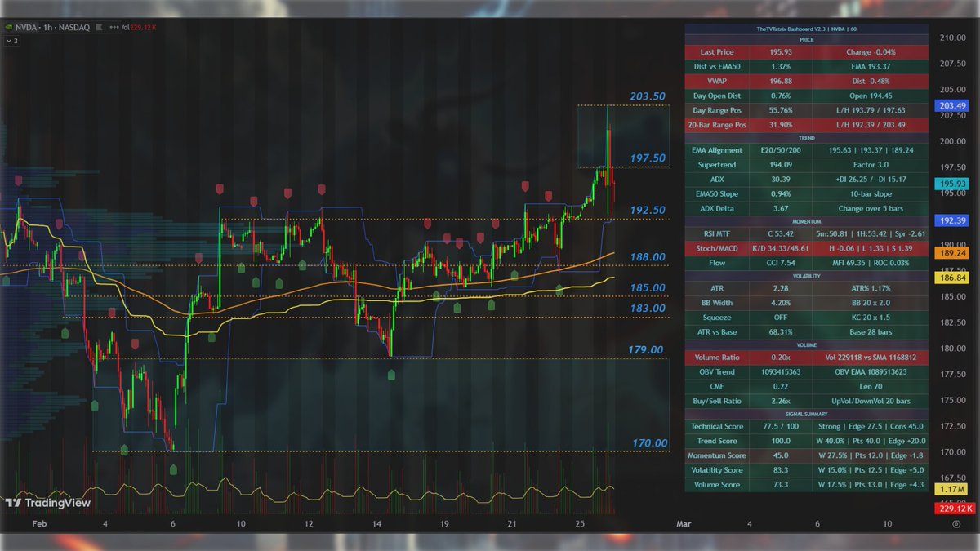
Task: Click the Day Open Dist row label
Action: pyautogui.click(x=717, y=96)
